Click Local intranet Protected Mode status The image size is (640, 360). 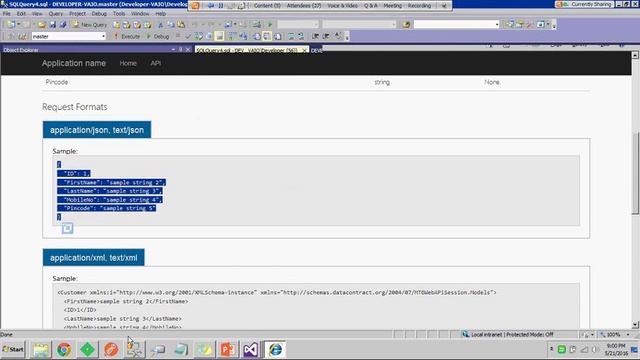click(508, 335)
